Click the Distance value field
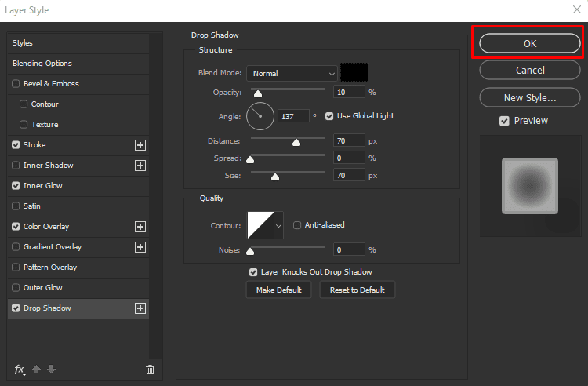The image size is (588, 386). click(x=349, y=141)
